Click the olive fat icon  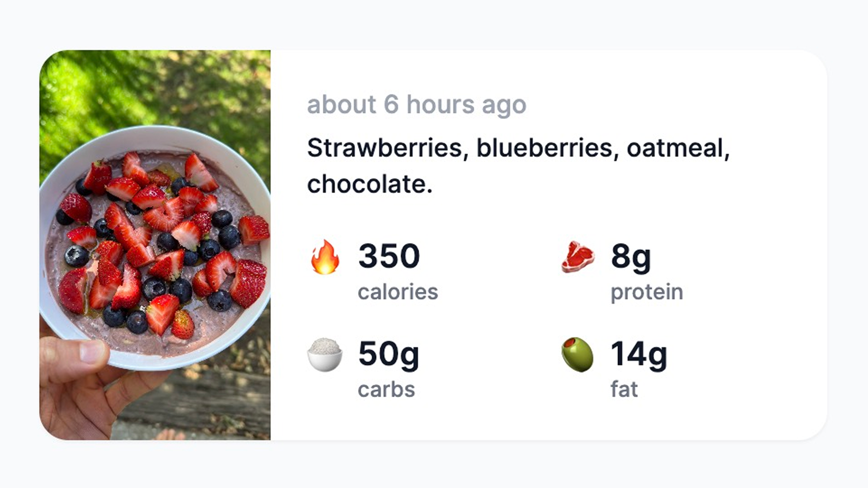coord(577,355)
